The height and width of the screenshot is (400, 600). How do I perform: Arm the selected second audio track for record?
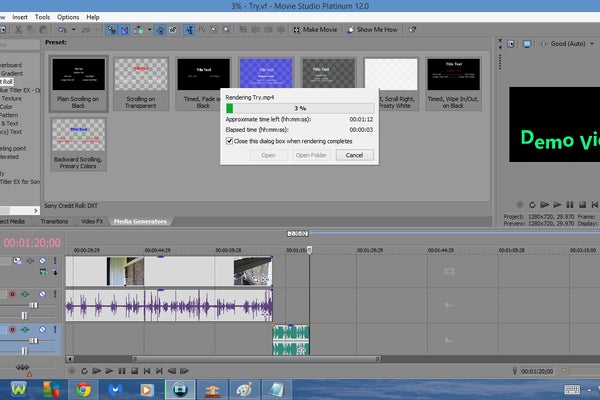click(12, 330)
